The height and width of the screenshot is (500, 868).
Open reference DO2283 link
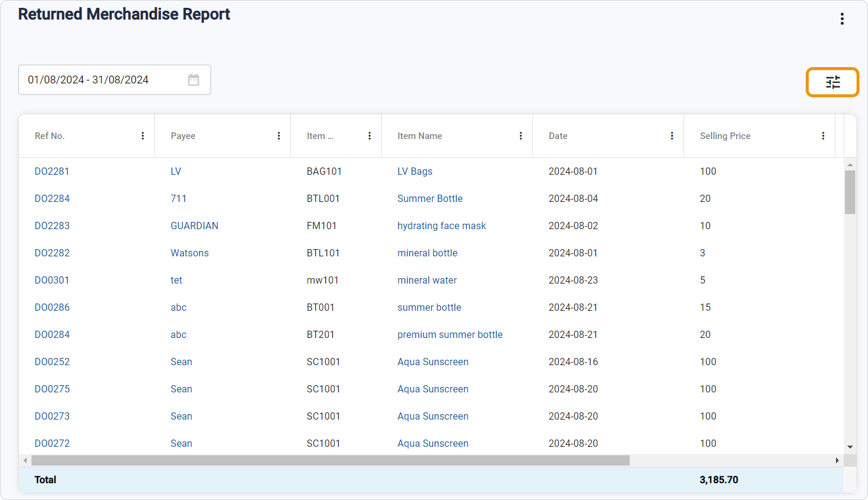(52, 226)
